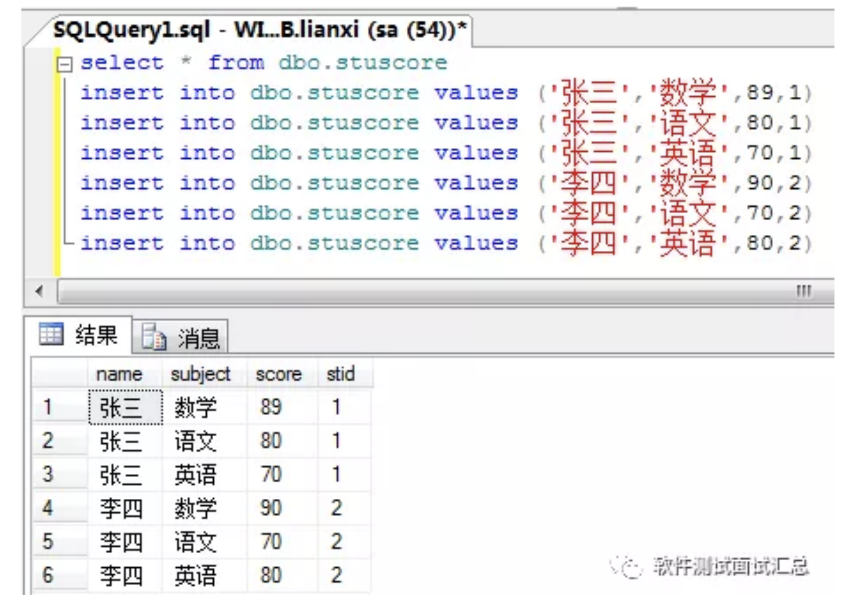
Task: Click the insert line with '语文',80,1
Action: coord(446,123)
